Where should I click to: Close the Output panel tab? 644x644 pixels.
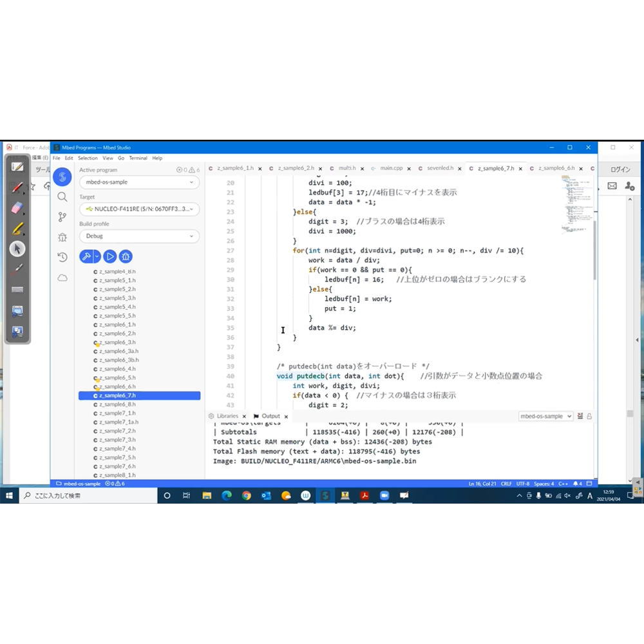point(287,417)
